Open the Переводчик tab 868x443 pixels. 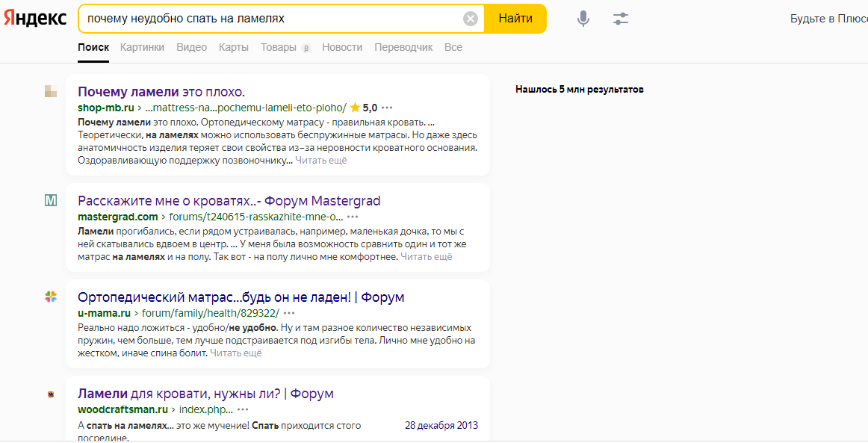[403, 48]
